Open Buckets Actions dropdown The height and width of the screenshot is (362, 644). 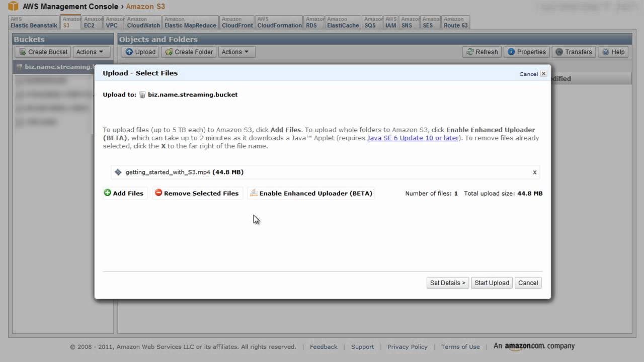click(90, 52)
